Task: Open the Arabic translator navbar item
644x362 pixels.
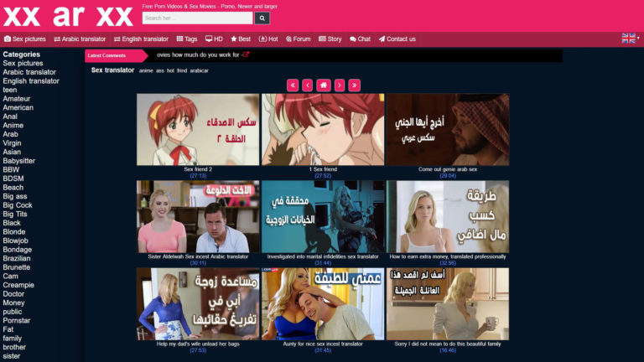Action: point(80,39)
